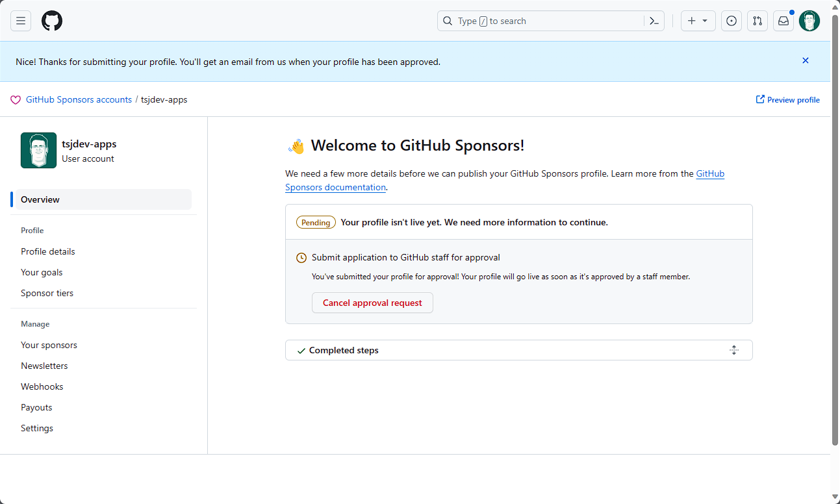The width and height of the screenshot is (840, 504).
Task: Expand the Completed steps section
Action: (x=344, y=350)
